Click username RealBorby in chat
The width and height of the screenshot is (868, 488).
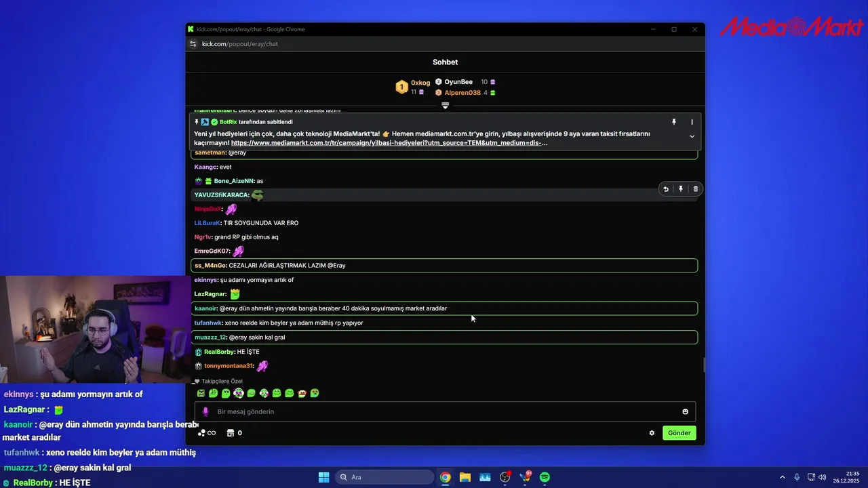click(219, 352)
